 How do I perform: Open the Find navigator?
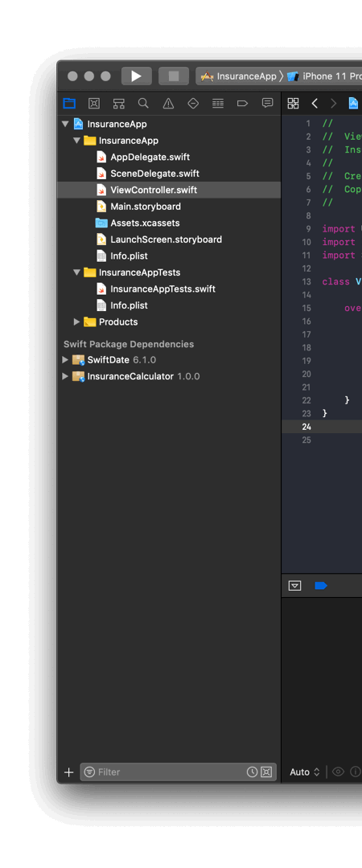[x=143, y=103]
